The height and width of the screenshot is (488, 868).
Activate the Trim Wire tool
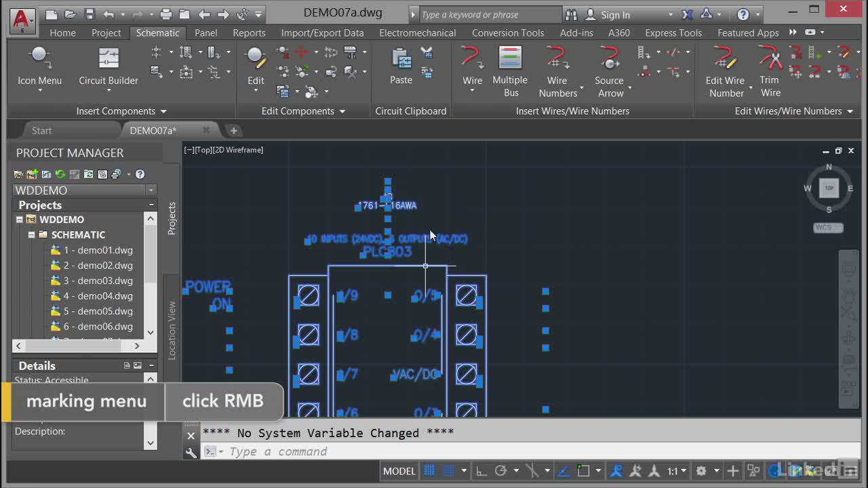tap(770, 72)
